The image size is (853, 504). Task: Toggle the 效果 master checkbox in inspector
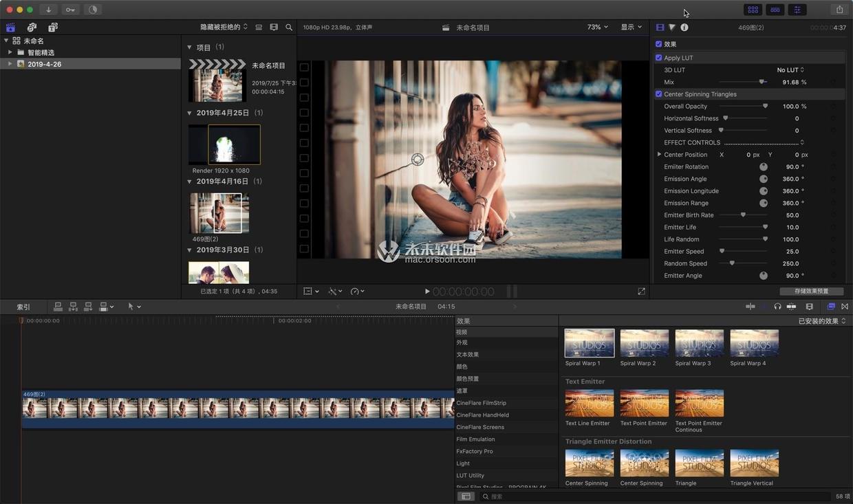(x=659, y=44)
